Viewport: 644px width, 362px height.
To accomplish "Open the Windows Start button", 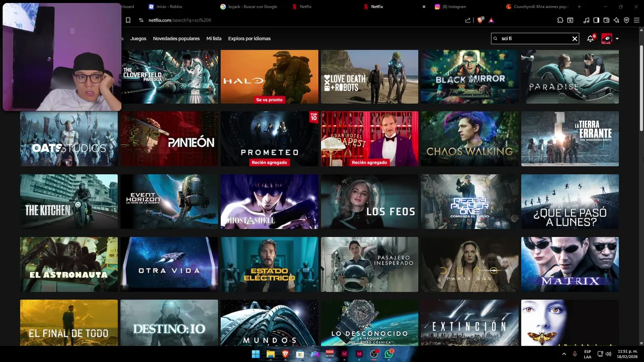I will [256, 354].
